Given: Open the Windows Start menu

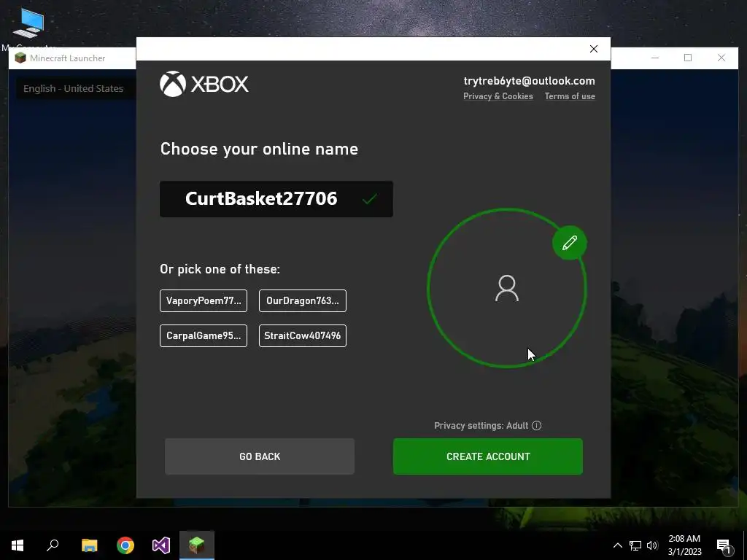Looking at the screenshot, I should coord(18,545).
